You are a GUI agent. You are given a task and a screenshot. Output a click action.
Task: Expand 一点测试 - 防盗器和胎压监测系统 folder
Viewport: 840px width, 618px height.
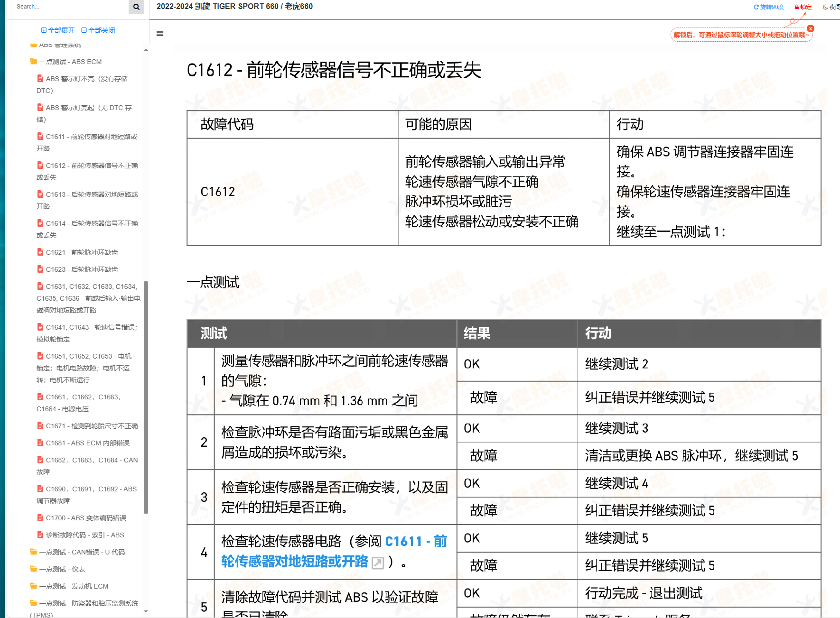pos(84,609)
